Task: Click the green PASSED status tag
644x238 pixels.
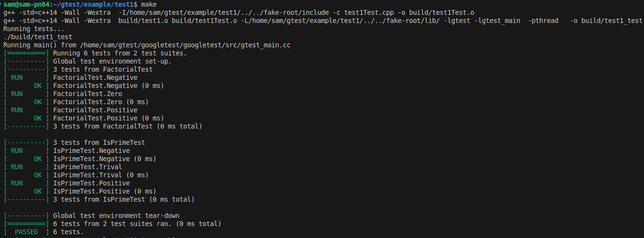Action: (x=26, y=232)
